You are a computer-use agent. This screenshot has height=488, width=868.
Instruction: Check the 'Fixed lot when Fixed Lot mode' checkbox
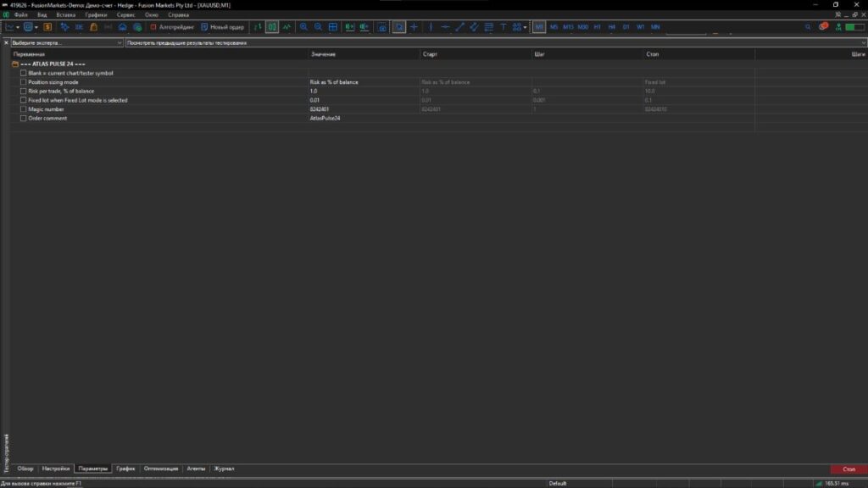tap(23, 100)
